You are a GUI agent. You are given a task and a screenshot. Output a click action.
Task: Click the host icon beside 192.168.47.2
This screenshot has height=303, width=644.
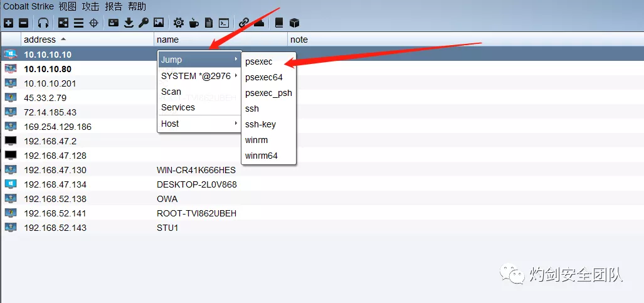coord(11,141)
